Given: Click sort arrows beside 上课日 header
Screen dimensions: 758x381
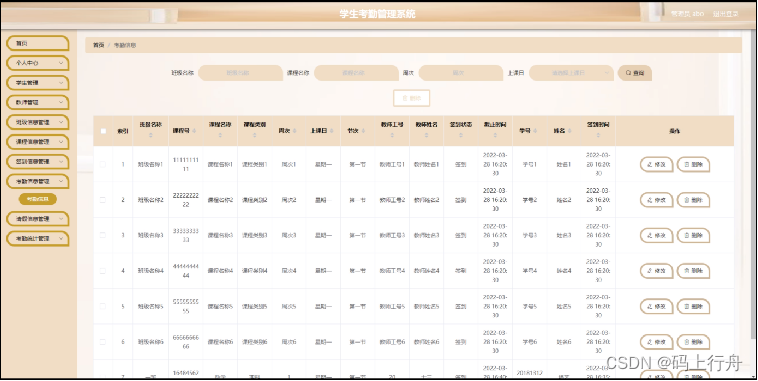Looking at the screenshot, I should (332, 131).
